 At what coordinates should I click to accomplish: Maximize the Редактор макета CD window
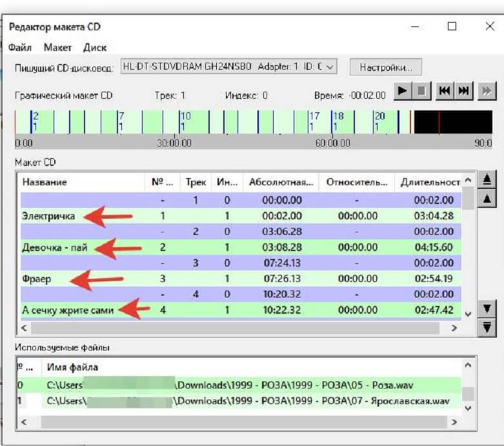pos(452,26)
